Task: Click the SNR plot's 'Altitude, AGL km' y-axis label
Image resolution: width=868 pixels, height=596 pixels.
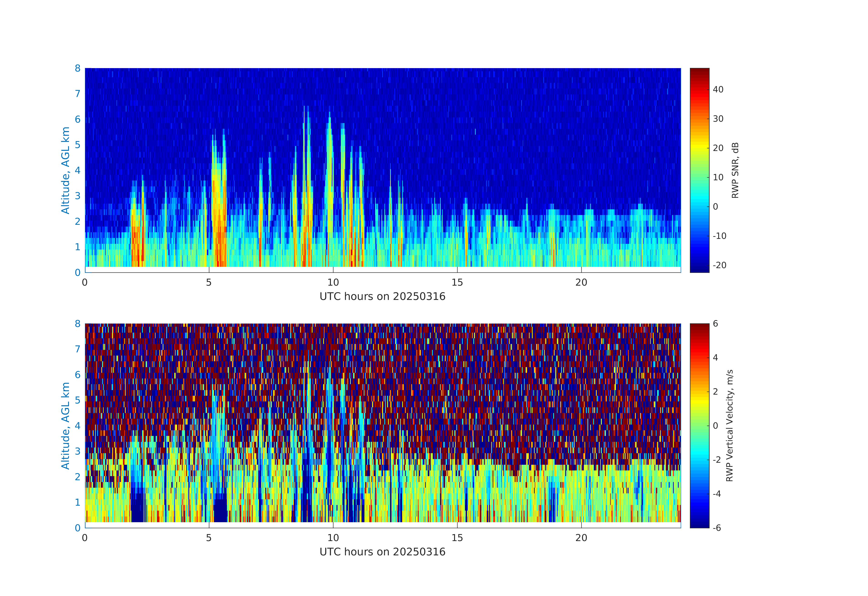Action: click(x=66, y=170)
